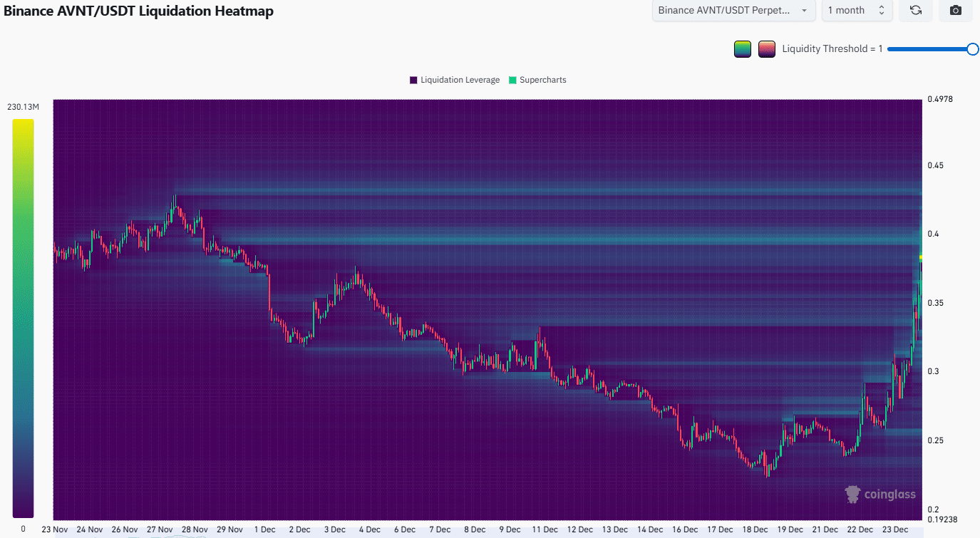
Task: Click the camera screenshot icon
Action: click(x=955, y=11)
